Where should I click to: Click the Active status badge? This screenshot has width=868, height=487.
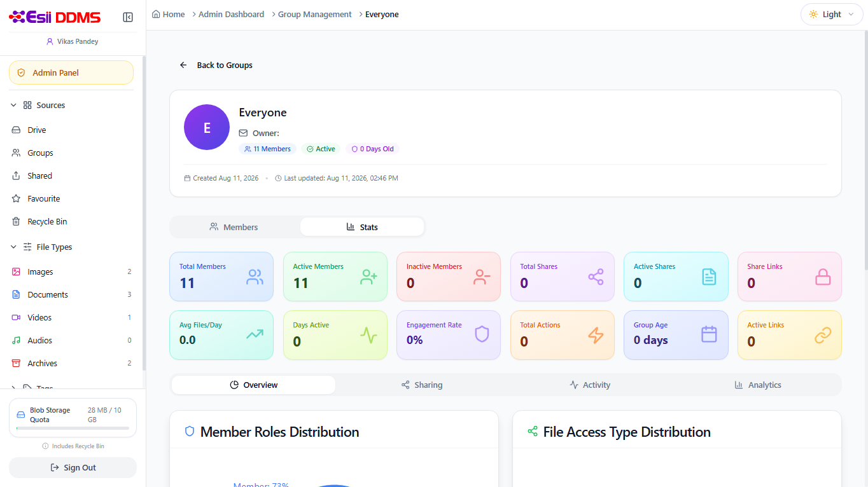(321, 149)
